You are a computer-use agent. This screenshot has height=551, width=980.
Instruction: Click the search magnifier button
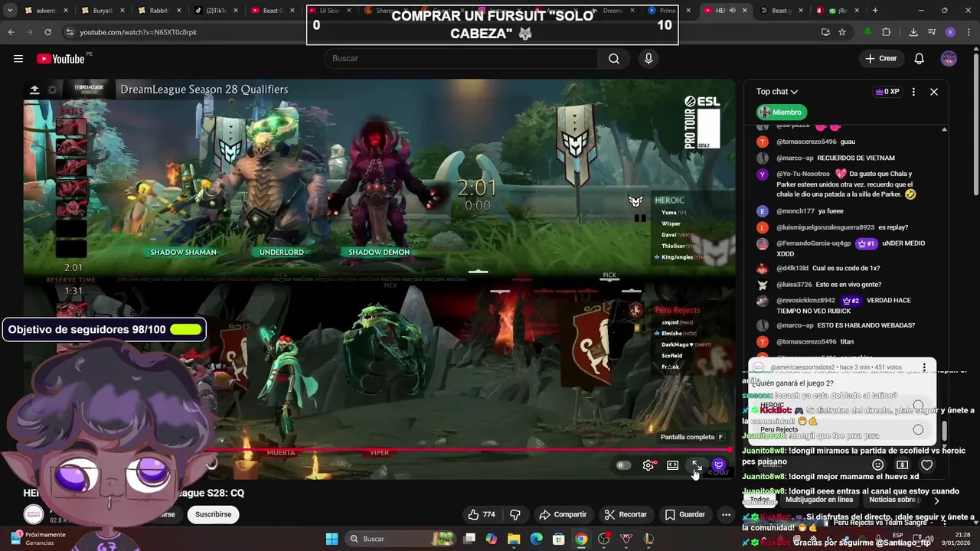tap(614, 59)
